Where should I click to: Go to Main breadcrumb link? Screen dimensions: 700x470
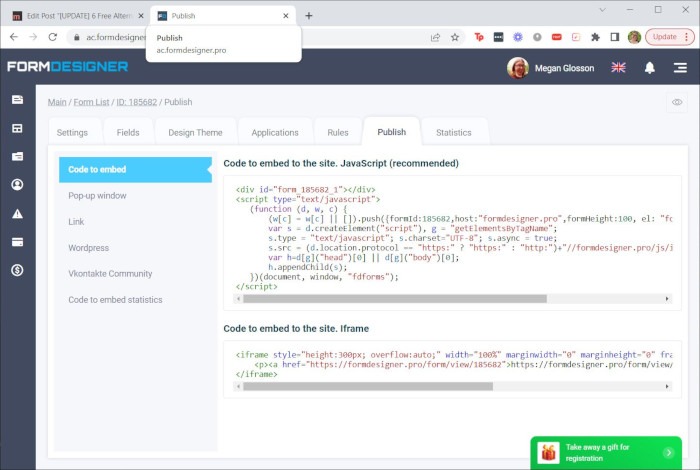click(57, 102)
